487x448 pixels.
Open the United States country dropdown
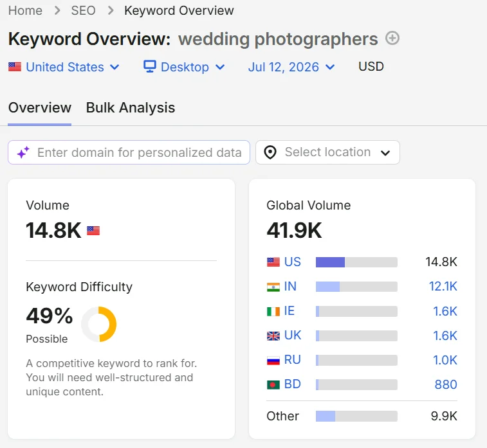[x=64, y=67]
